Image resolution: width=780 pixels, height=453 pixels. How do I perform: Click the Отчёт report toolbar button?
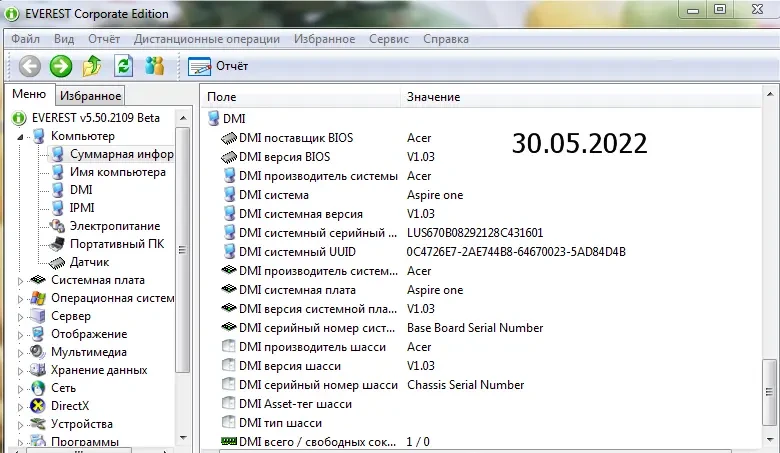[x=218, y=66]
